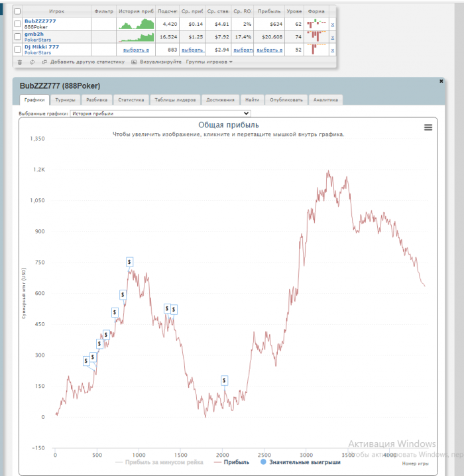Toggle the Значительные выигрыши legend item
This screenshot has height=476, width=464.
pos(300,462)
